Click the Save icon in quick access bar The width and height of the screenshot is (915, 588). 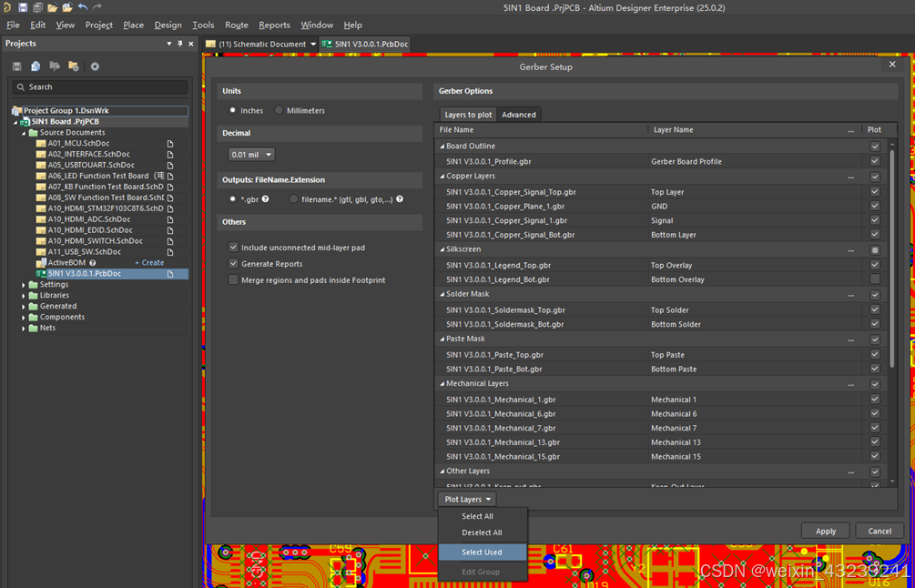click(23, 7)
